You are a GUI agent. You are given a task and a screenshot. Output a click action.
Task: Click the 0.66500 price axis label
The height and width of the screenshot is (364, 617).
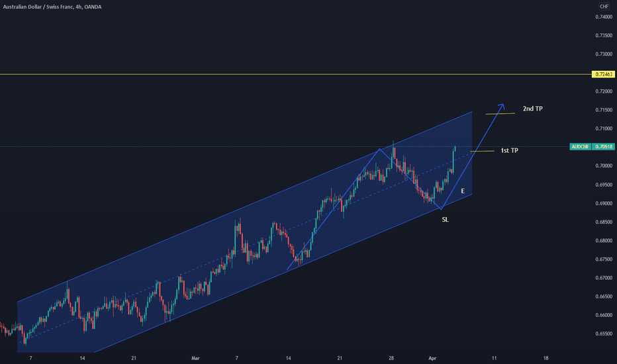[x=604, y=296]
